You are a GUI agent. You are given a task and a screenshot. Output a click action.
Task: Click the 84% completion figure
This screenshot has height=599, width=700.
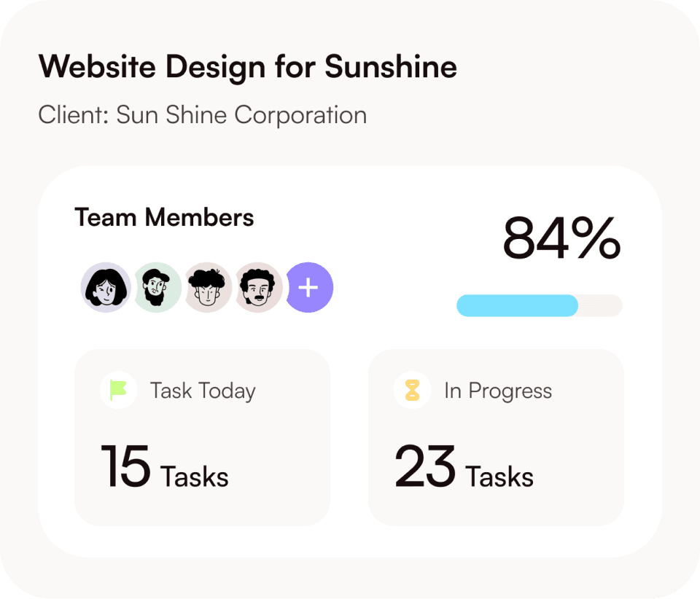(561, 239)
